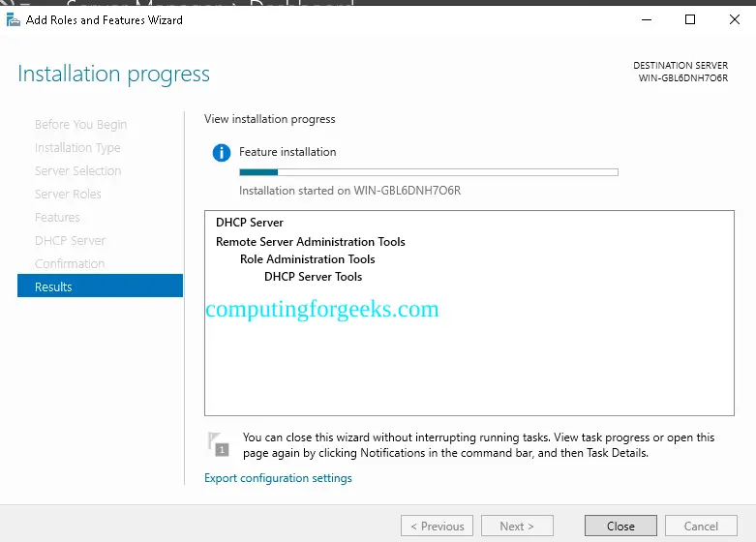The image size is (756, 542).
Task: Select the Server Selection step
Action: click(x=77, y=170)
